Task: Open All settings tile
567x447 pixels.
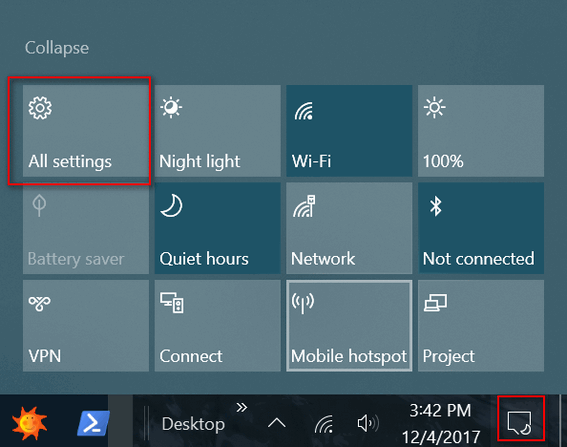Action: pyautogui.click(x=86, y=131)
